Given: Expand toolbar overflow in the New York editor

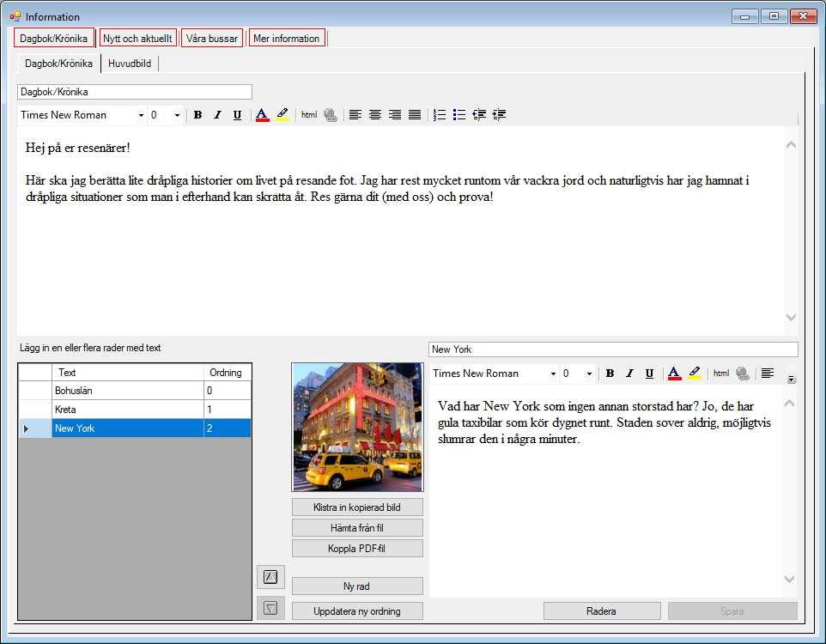Looking at the screenshot, I should 792,379.
